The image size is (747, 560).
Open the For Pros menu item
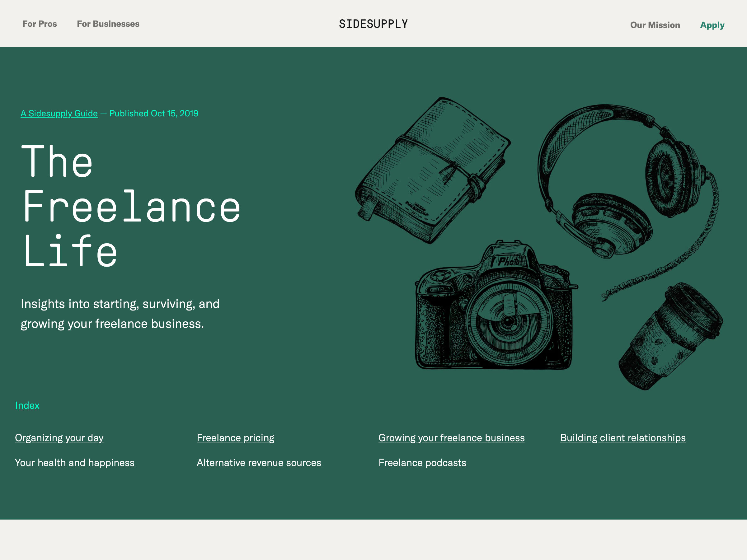coord(40,24)
